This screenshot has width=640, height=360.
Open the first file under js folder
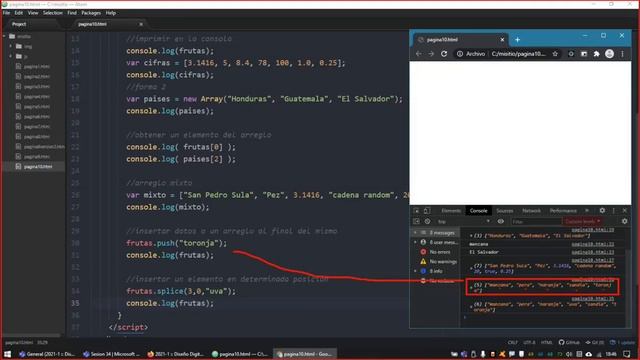coord(37,66)
